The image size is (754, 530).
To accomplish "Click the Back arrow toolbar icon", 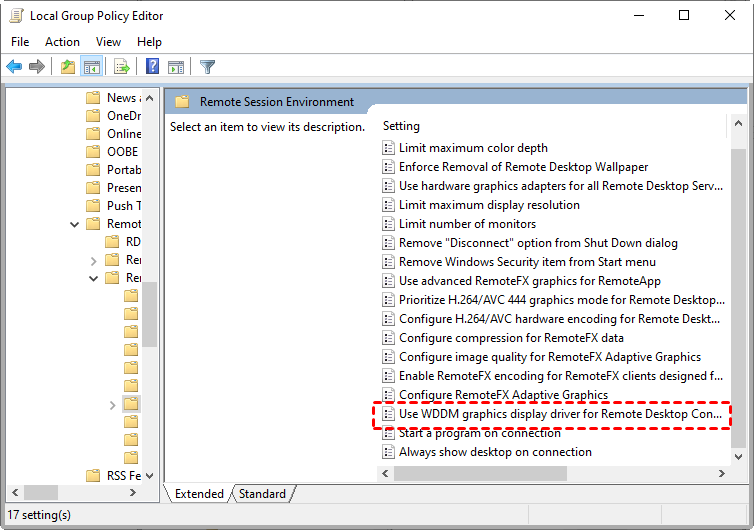I will point(14,67).
